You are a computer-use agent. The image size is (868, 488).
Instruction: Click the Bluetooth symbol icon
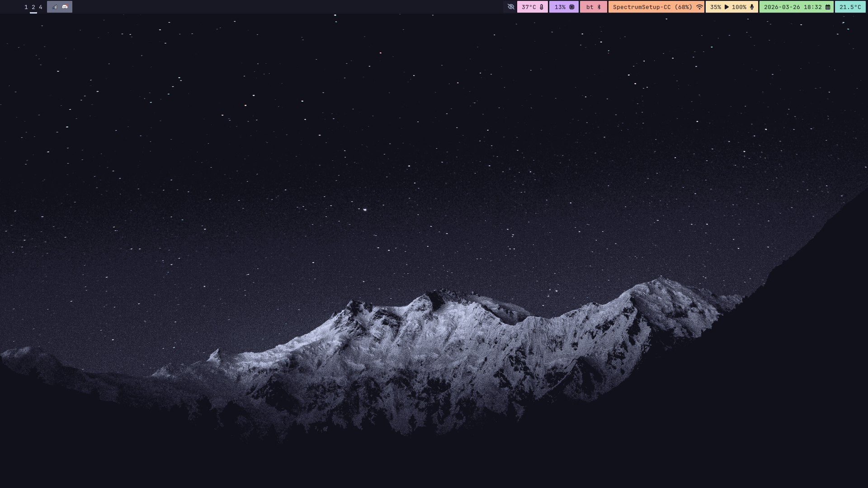tap(599, 7)
